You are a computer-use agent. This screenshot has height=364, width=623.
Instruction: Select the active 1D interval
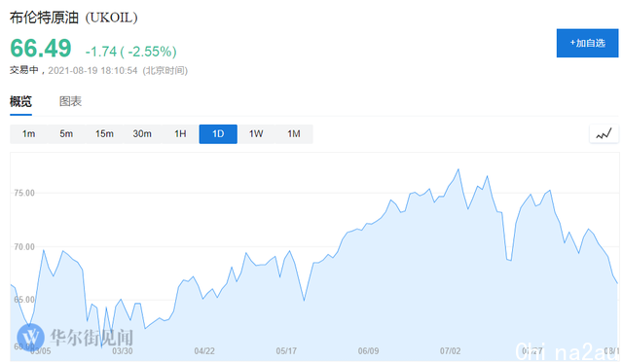click(x=218, y=134)
